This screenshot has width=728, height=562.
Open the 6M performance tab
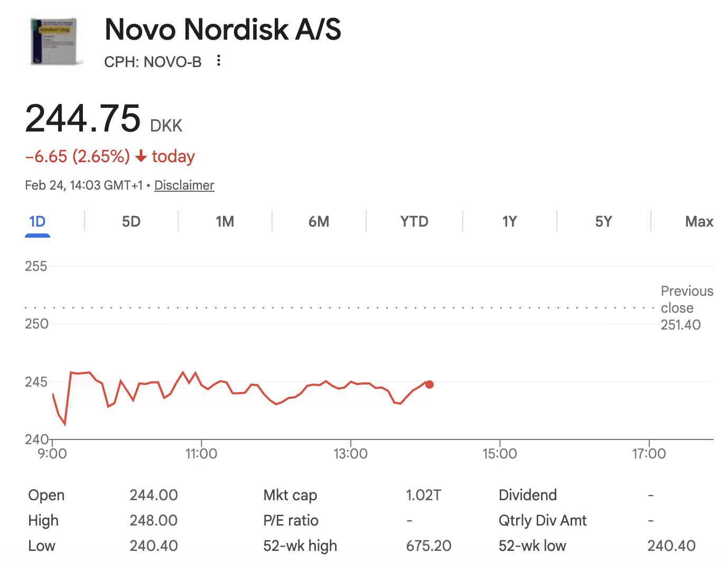tap(319, 221)
